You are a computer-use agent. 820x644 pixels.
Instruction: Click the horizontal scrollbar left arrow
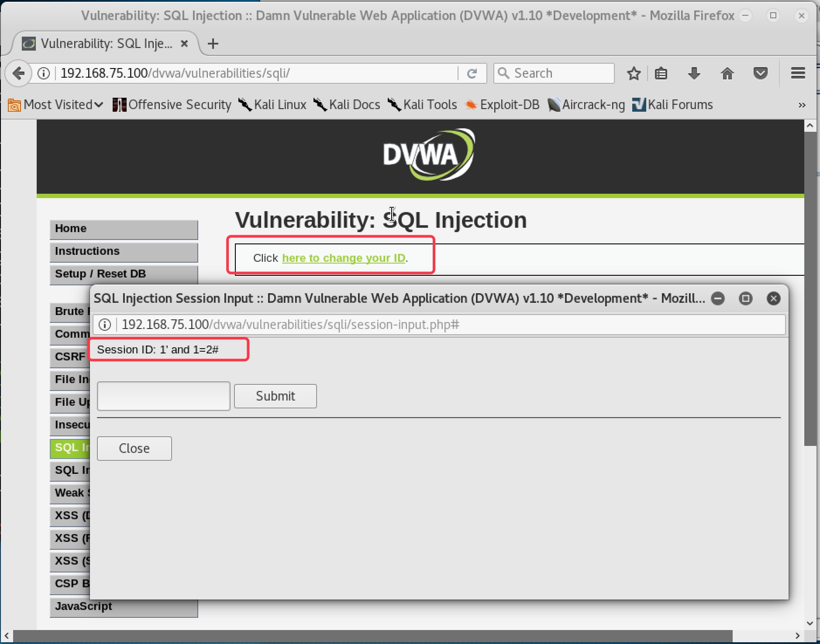click(x=7, y=636)
